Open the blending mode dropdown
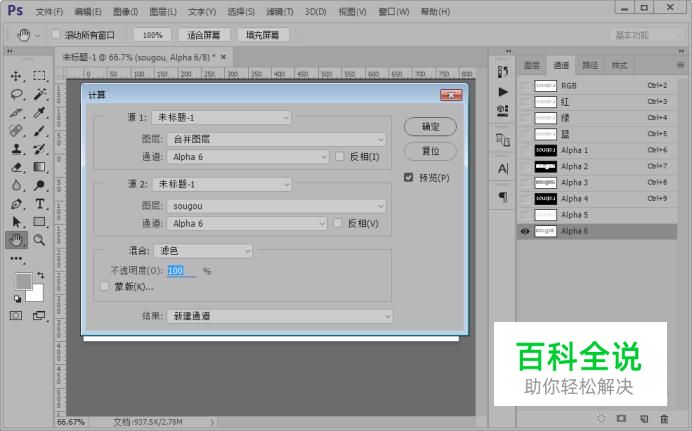 point(203,251)
